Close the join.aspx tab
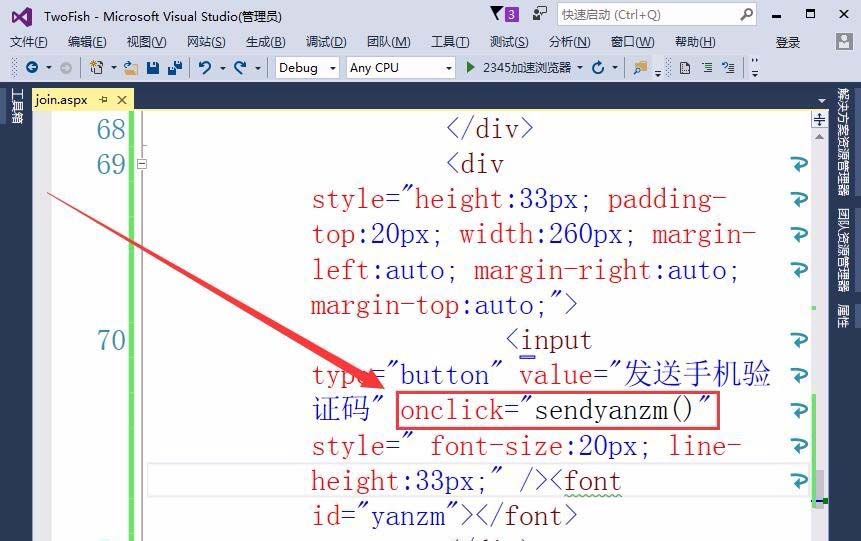Screen dimensions: 861x541 122,99
